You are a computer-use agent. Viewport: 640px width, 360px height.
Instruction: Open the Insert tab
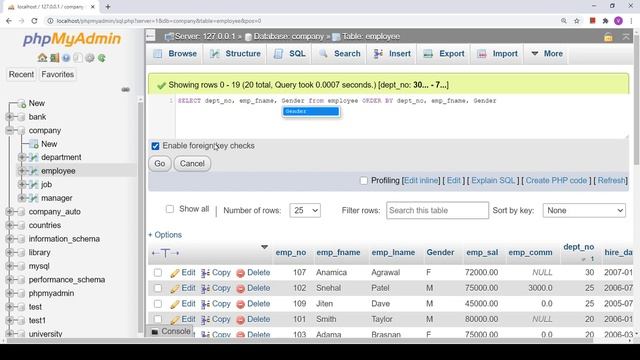[392, 53]
